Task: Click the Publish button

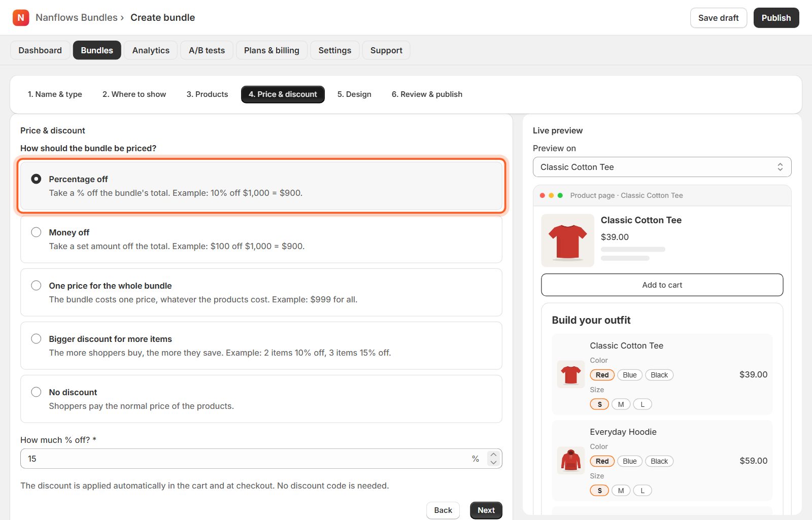Action: [776, 18]
